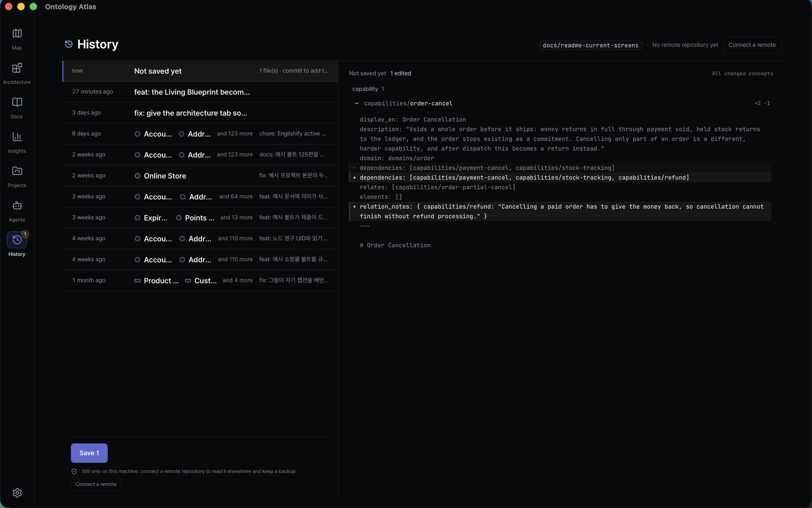Open the Insights chart icon
Screen dimensions: 812x508
pyautogui.click(x=17, y=137)
